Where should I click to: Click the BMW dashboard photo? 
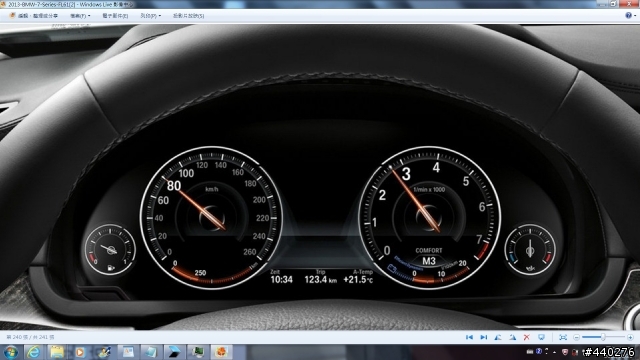coord(320,177)
